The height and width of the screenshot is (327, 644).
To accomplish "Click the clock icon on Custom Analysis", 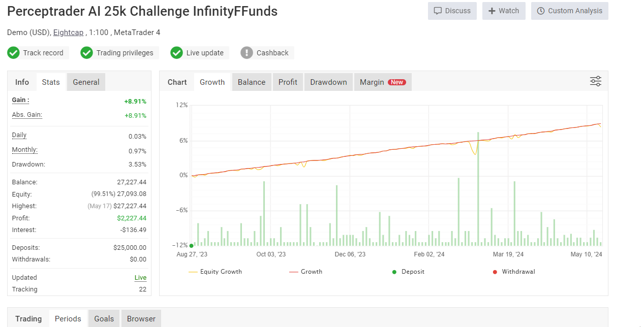I will (x=541, y=11).
